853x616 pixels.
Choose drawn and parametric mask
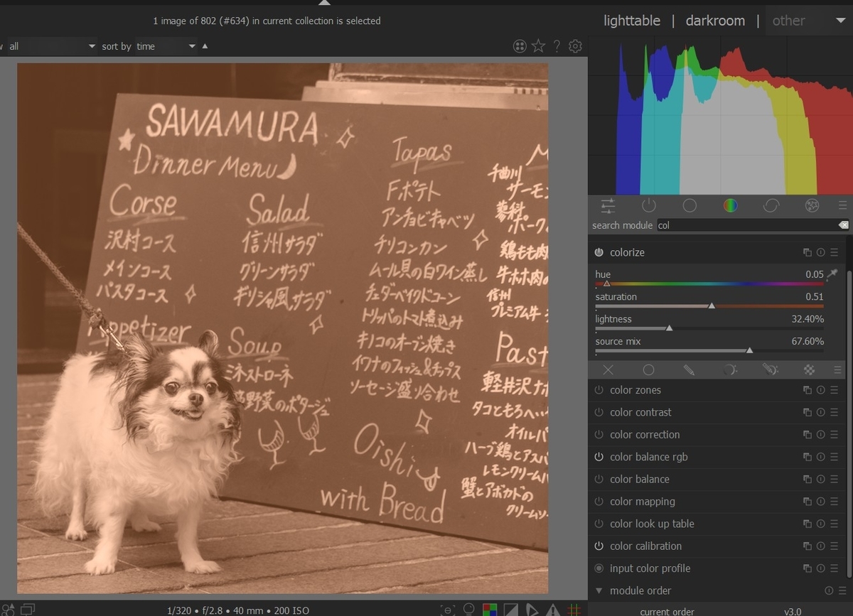[x=770, y=370]
